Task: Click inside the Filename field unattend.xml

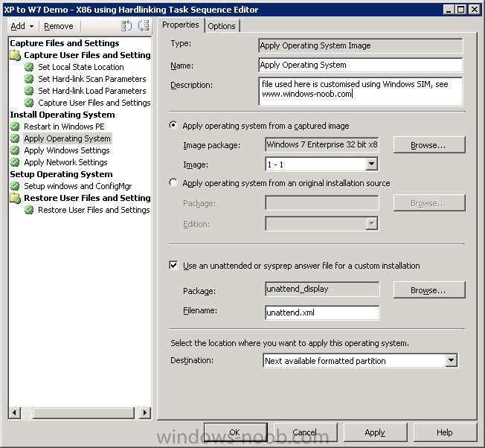Action: [x=322, y=313]
